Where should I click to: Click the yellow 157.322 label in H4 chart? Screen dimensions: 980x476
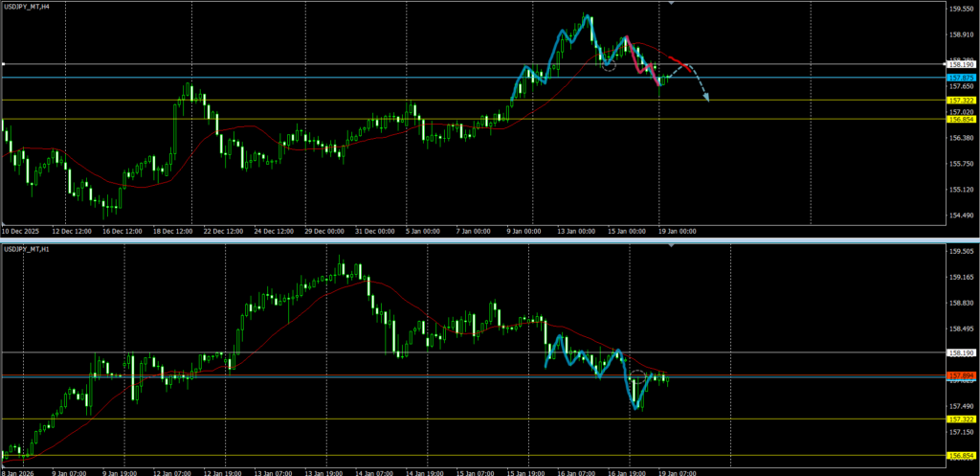pos(962,101)
